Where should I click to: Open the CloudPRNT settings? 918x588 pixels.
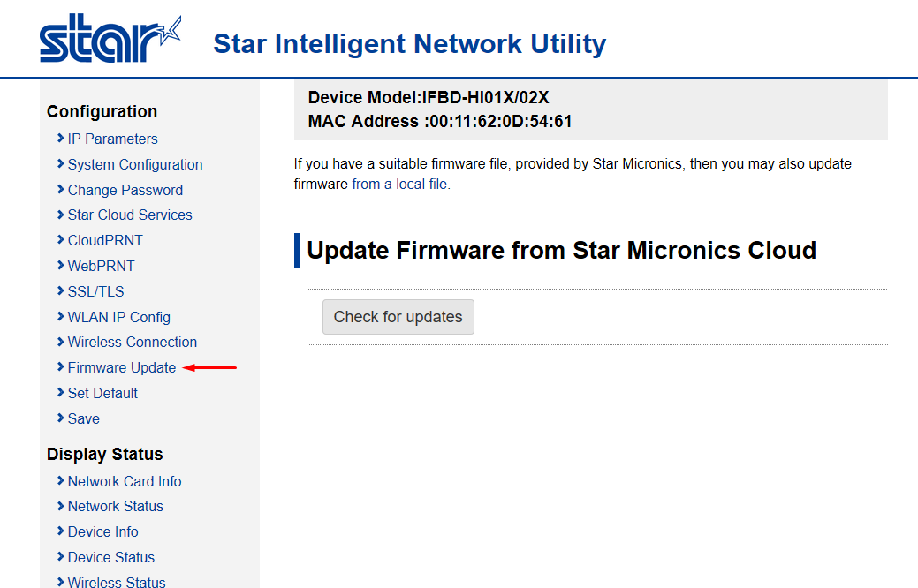(x=104, y=240)
